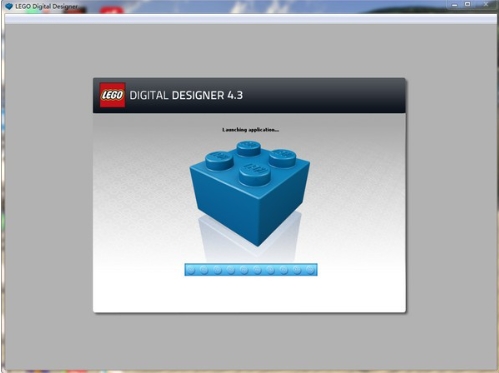Image resolution: width=499 pixels, height=373 pixels.
Task: Click the first stud in the loading bar
Action: tap(191, 270)
